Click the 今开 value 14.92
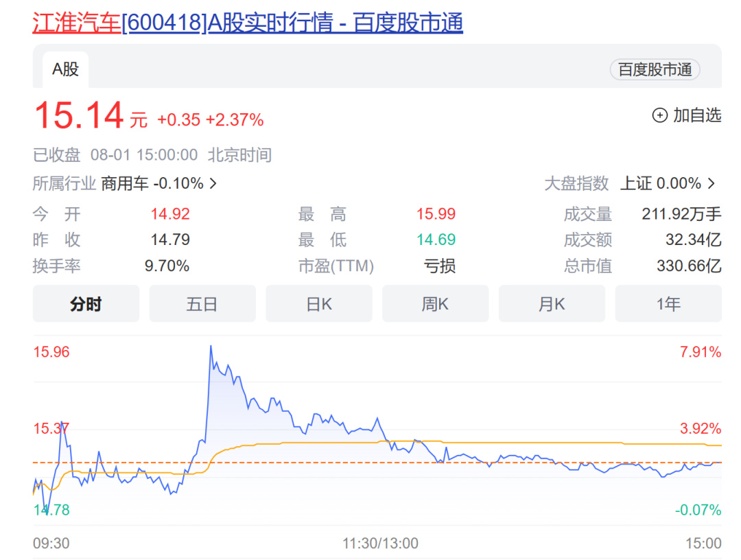The width and height of the screenshot is (741, 560). tap(170, 214)
